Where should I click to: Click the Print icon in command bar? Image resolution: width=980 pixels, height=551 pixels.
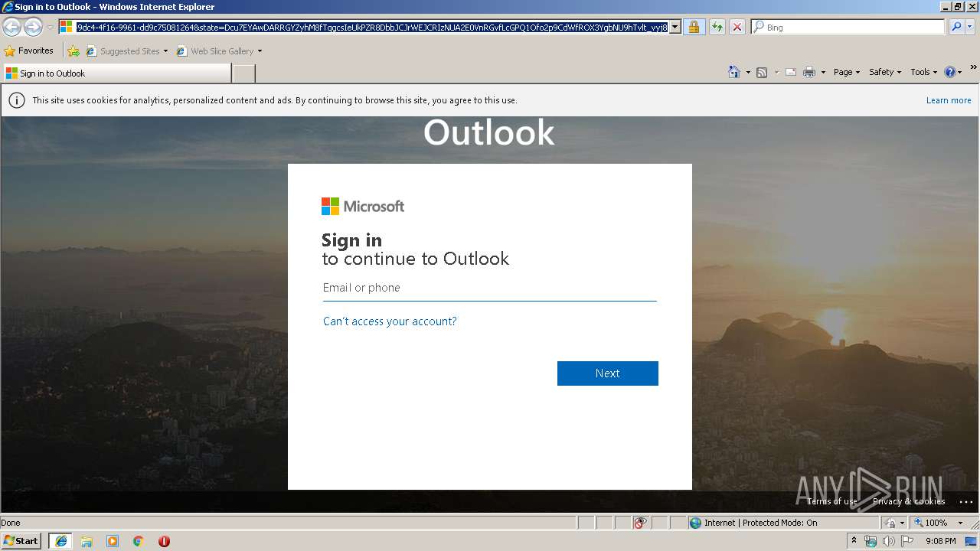click(x=809, y=72)
